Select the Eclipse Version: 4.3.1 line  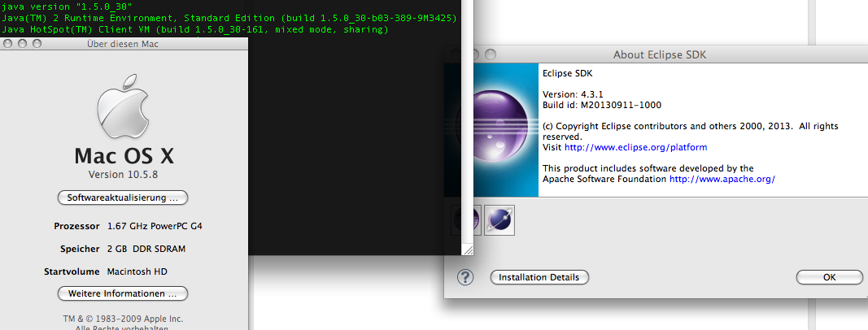coord(574,94)
